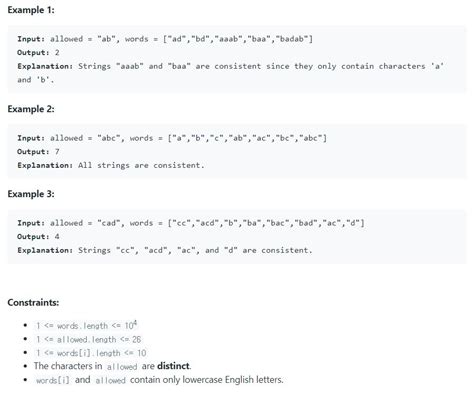Click the Constraints heading

(33, 303)
